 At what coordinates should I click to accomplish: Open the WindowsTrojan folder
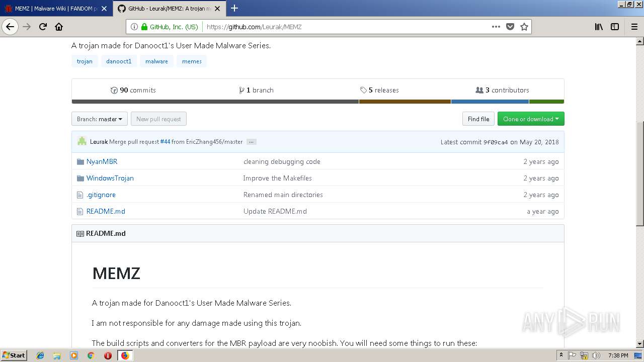click(x=110, y=178)
